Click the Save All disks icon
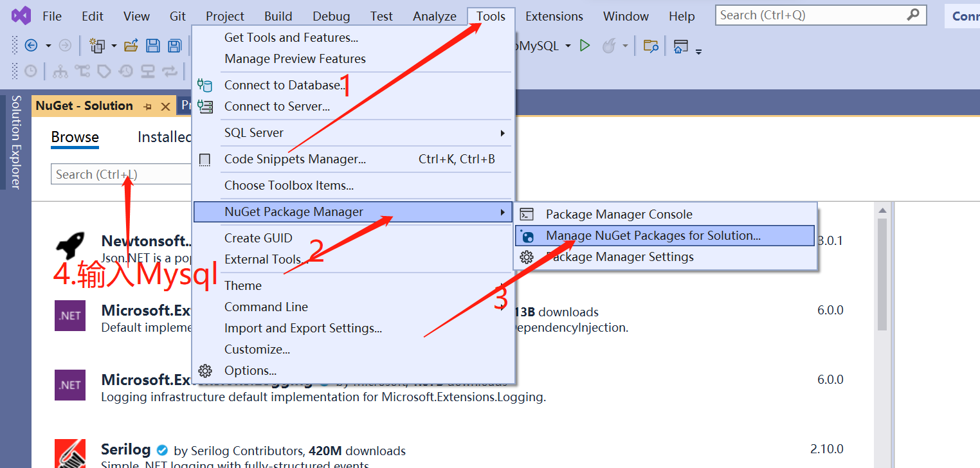This screenshot has width=980, height=468. pos(174,46)
